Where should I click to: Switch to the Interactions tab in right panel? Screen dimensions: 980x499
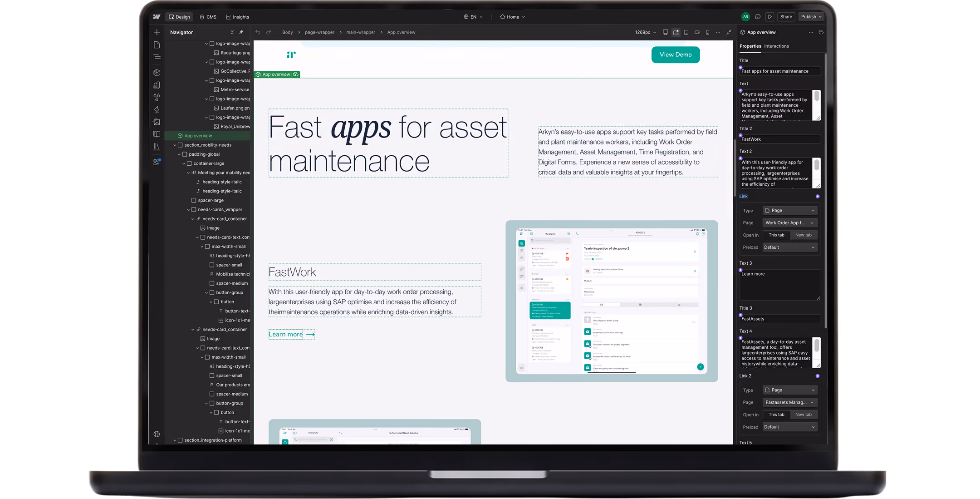[776, 46]
